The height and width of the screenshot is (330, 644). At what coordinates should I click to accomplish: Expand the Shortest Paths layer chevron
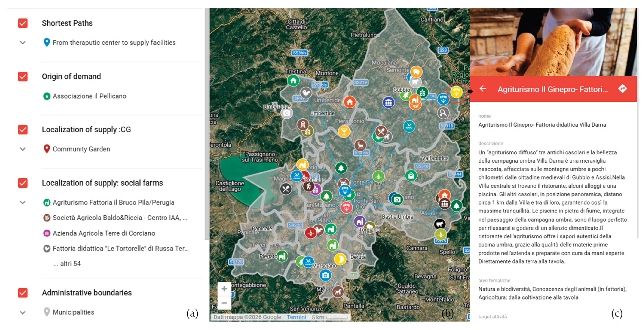23,43
